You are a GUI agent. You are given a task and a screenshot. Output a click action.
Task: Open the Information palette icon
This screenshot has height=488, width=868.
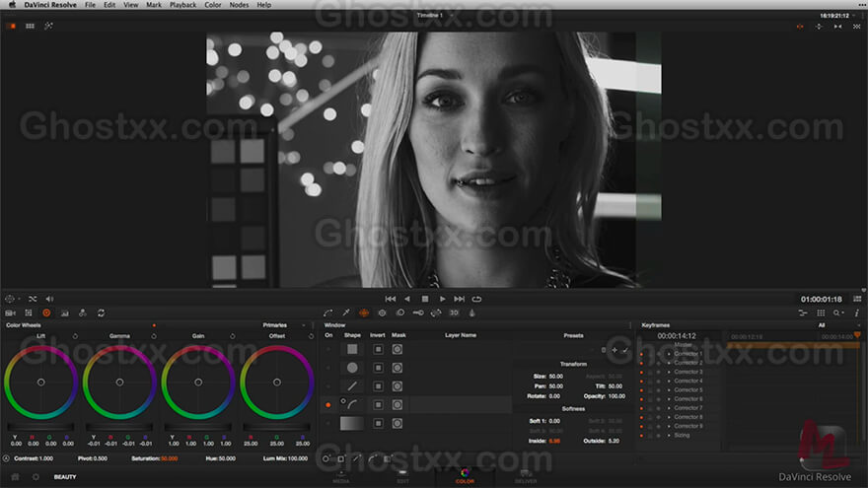click(x=856, y=314)
